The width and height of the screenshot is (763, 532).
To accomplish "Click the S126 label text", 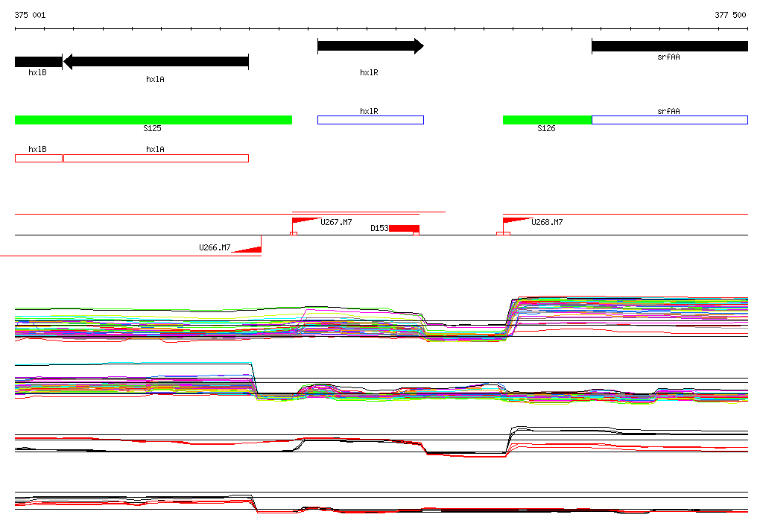I will click(546, 128).
